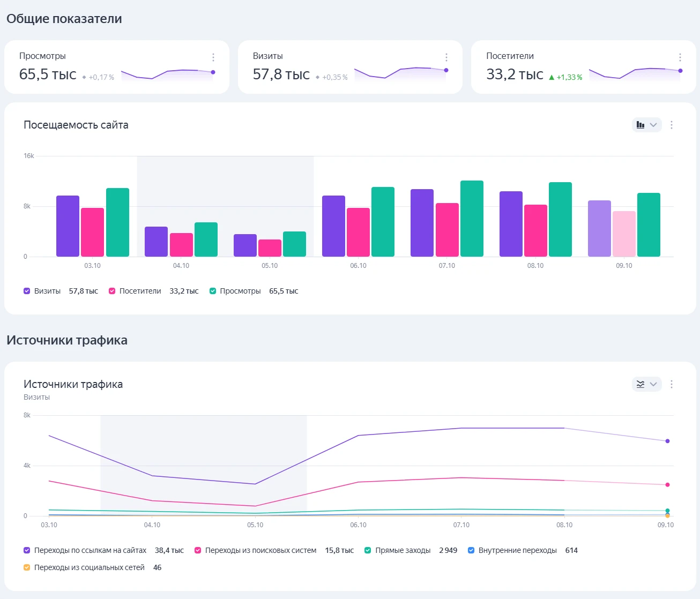Hide the Прямые заходы line
The height and width of the screenshot is (599, 700).
(368, 550)
